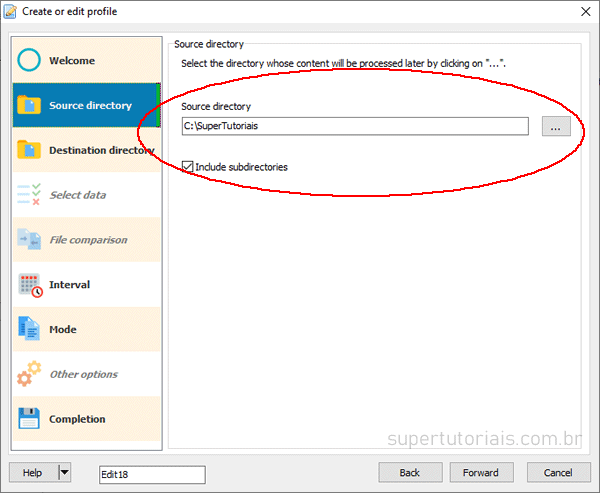Screen dimensions: 600x493
Task: Click the Destination directory folder icon
Action: [30, 150]
